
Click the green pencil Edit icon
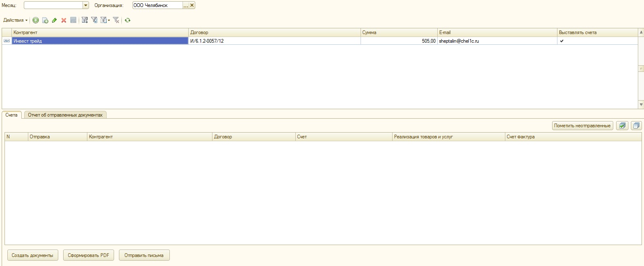[54, 20]
